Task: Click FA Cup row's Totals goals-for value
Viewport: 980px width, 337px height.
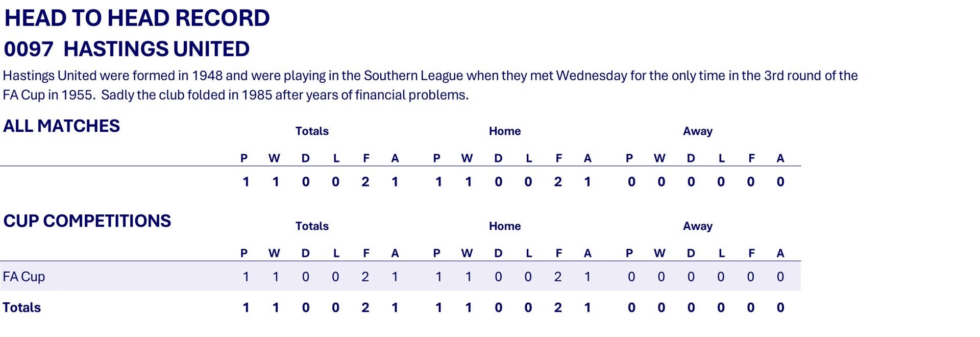Action: click(365, 277)
